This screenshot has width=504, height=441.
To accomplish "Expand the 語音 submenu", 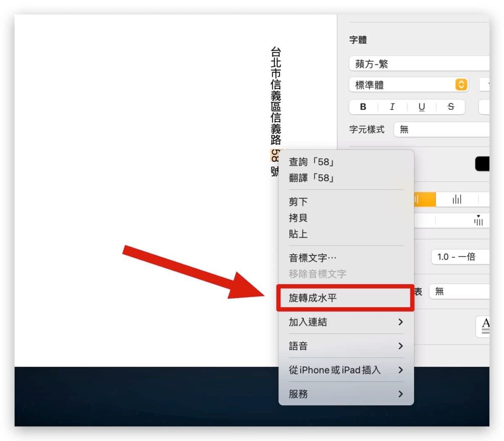I will [346, 346].
